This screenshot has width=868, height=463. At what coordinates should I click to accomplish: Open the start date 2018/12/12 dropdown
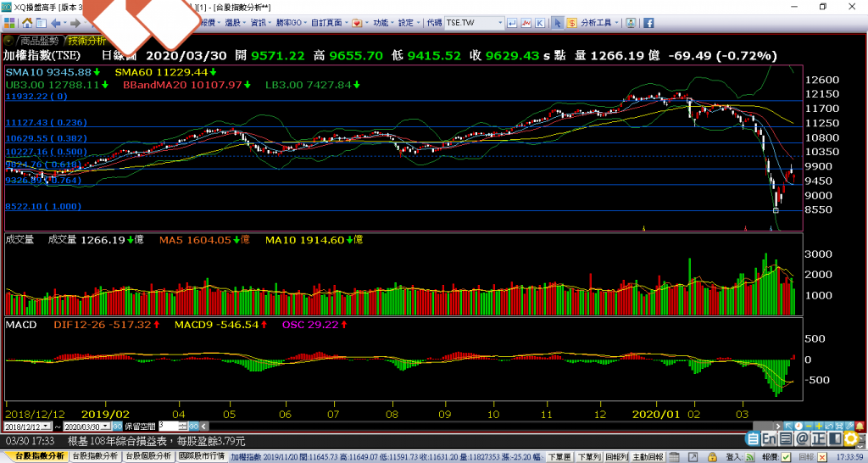47,426
